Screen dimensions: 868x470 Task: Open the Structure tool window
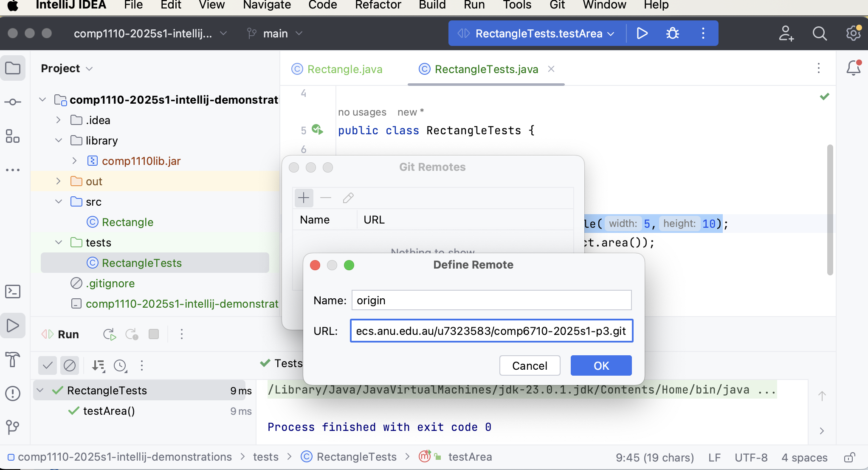coord(13,137)
